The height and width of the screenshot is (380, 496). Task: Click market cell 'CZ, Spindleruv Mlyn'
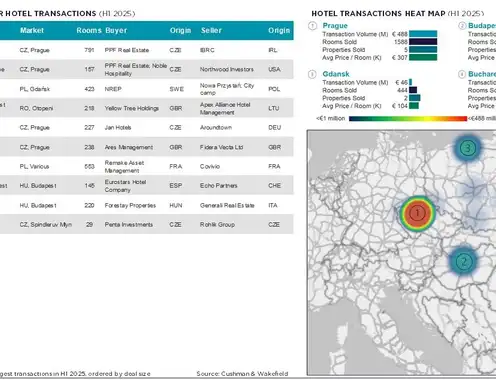click(x=46, y=225)
